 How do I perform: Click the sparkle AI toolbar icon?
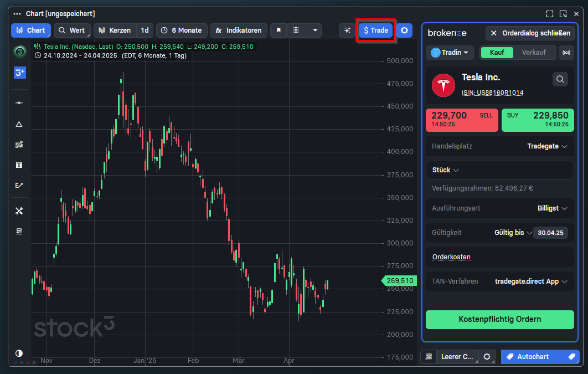click(x=347, y=30)
